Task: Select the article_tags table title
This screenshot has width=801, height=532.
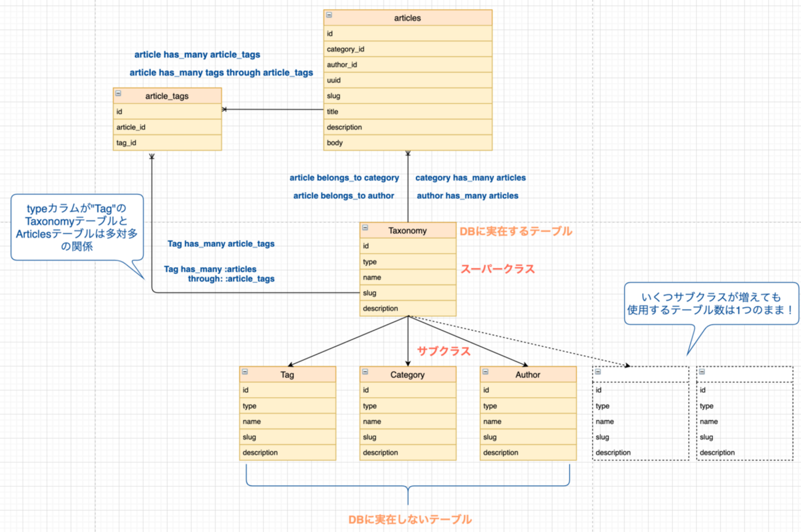Action: coord(167,96)
